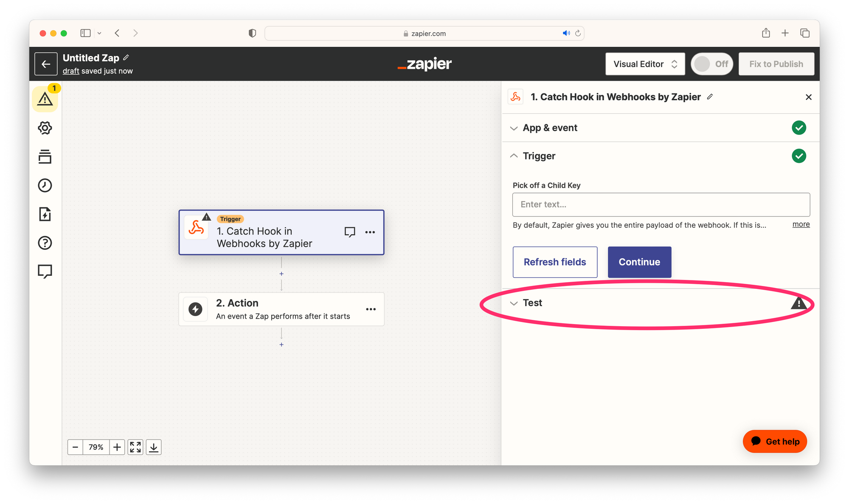Open the Safari sidebar options chevron

coord(99,33)
